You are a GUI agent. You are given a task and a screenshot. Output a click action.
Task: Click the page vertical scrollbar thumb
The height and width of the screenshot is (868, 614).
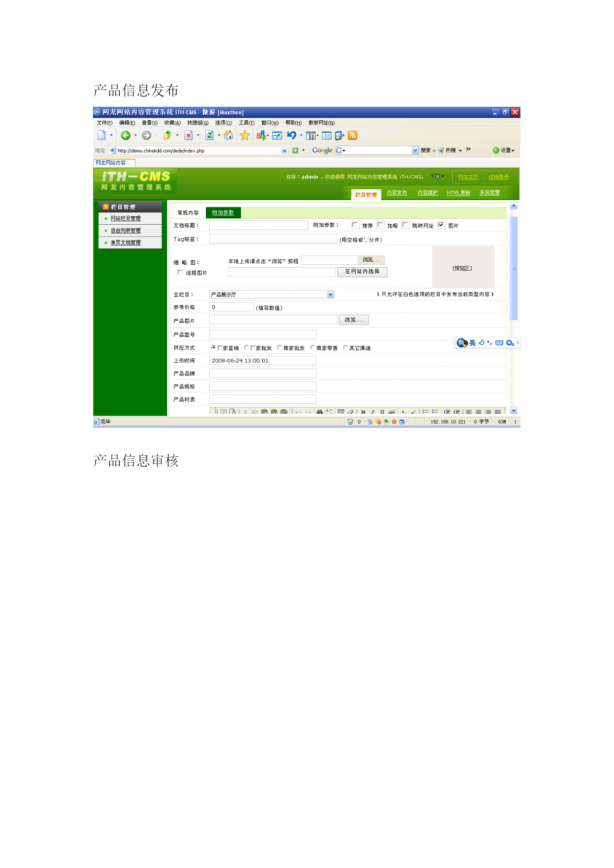click(x=514, y=268)
